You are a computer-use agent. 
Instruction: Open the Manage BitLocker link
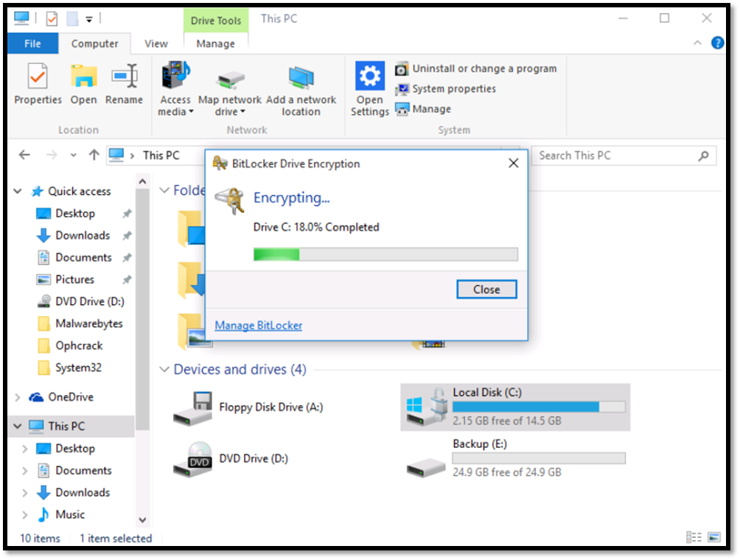(258, 326)
